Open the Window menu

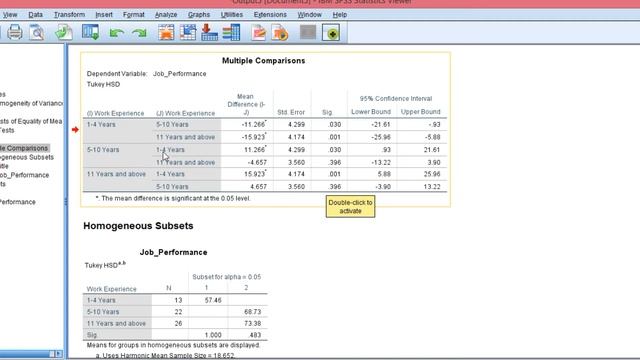coord(309,14)
